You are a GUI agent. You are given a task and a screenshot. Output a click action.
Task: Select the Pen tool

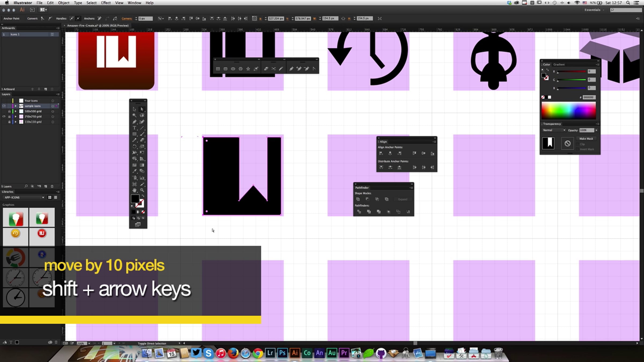[x=134, y=122]
